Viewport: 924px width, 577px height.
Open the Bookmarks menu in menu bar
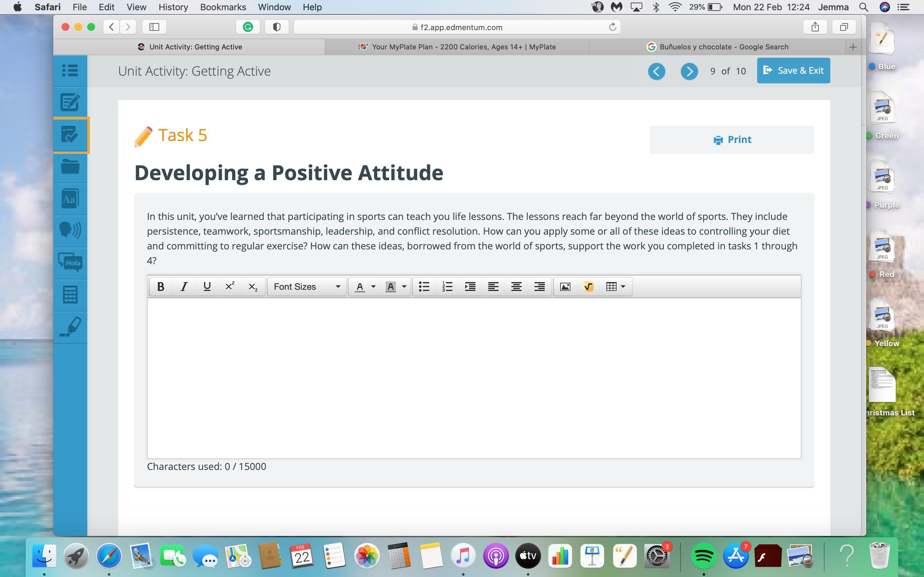click(x=223, y=7)
